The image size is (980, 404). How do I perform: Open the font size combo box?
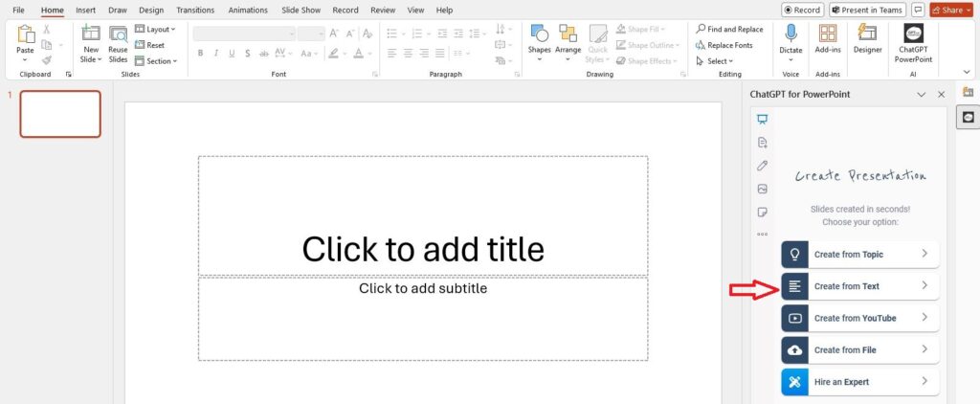311,34
